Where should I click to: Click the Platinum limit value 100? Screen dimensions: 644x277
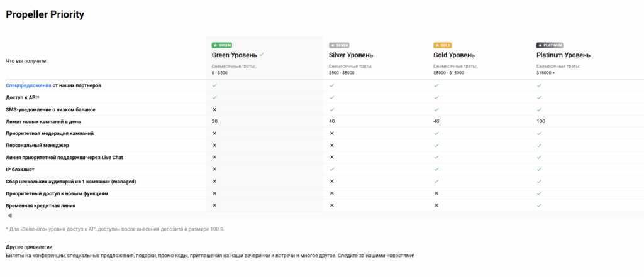(x=540, y=121)
